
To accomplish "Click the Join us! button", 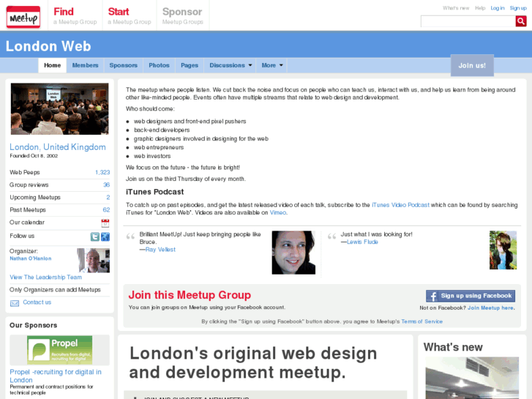I will pos(472,65).
